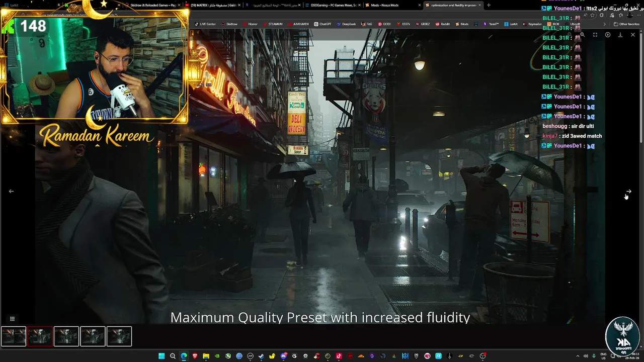The width and height of the screenshot is (644, 362).
Task: Switch to the DSOGaming PC Games News tab
Action: (333, 5)
